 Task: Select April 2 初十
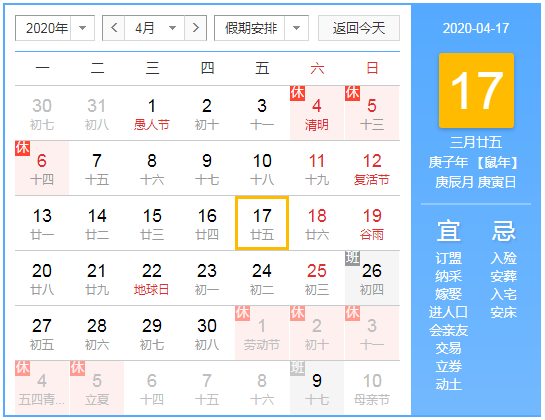[x=207, y=113]
